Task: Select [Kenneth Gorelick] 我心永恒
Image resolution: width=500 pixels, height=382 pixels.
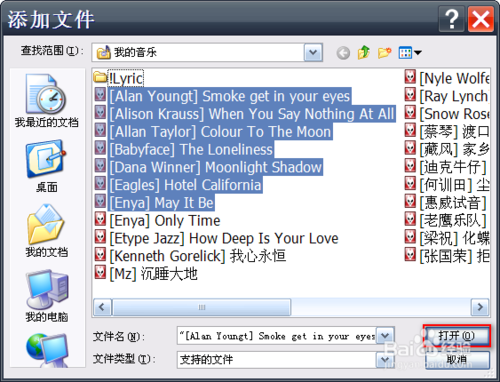Action: tap(198, 256)
